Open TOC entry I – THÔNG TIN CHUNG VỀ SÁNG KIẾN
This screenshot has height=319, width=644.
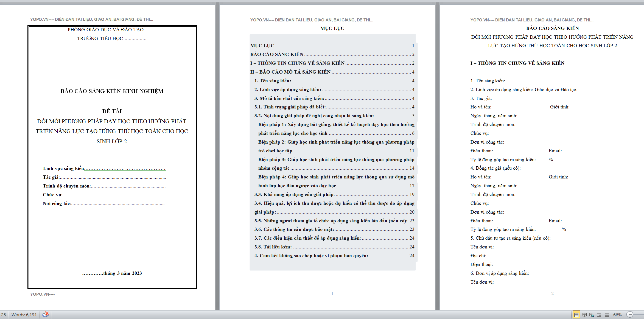332,63
